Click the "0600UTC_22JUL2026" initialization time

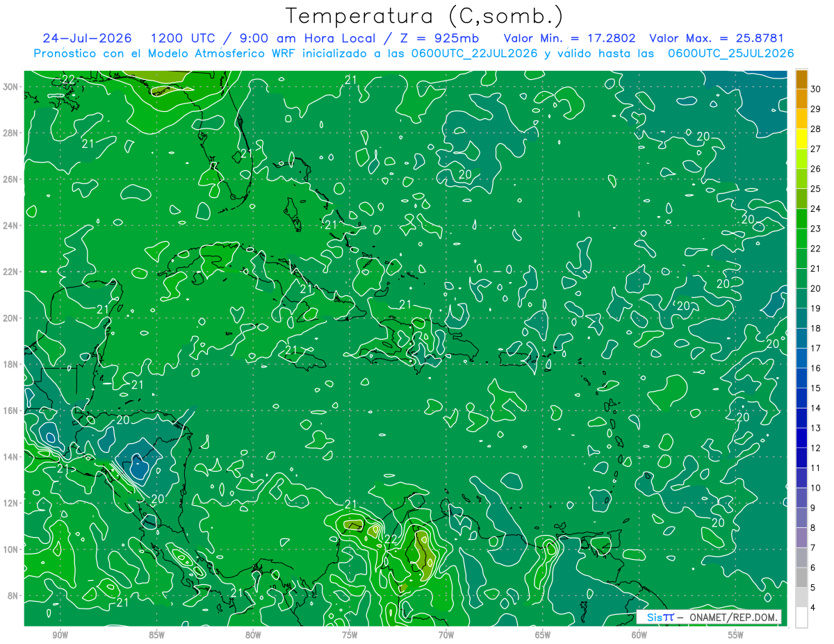pos(474,53)
